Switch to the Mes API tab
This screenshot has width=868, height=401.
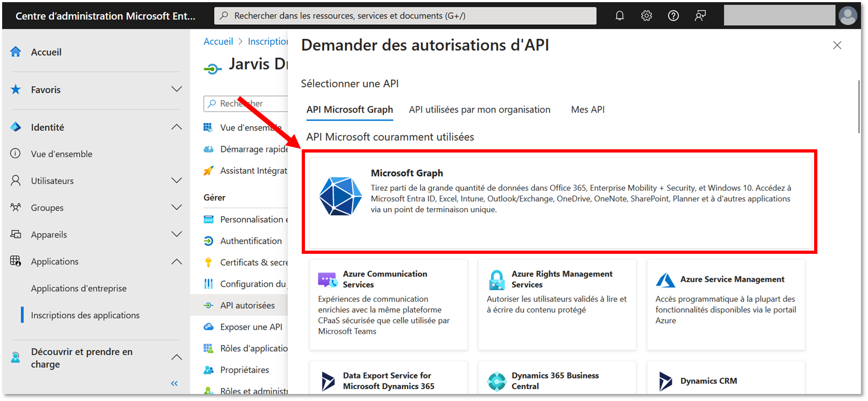588,109
